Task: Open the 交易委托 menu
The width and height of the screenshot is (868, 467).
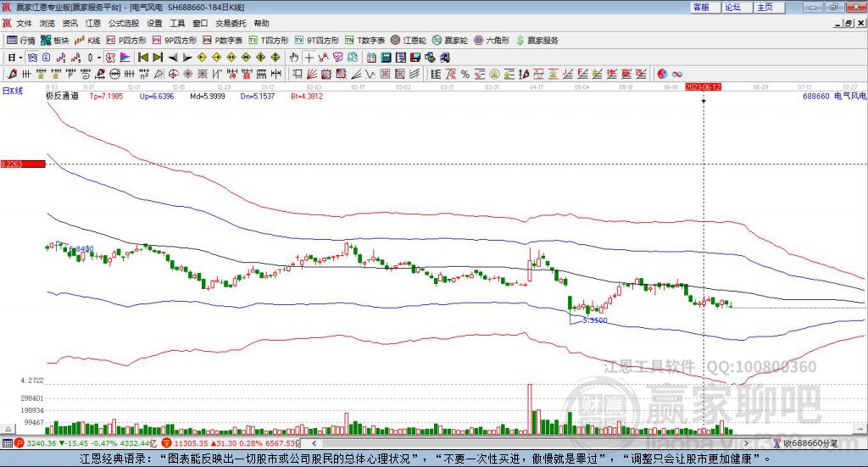Action: tap(231, 23)
